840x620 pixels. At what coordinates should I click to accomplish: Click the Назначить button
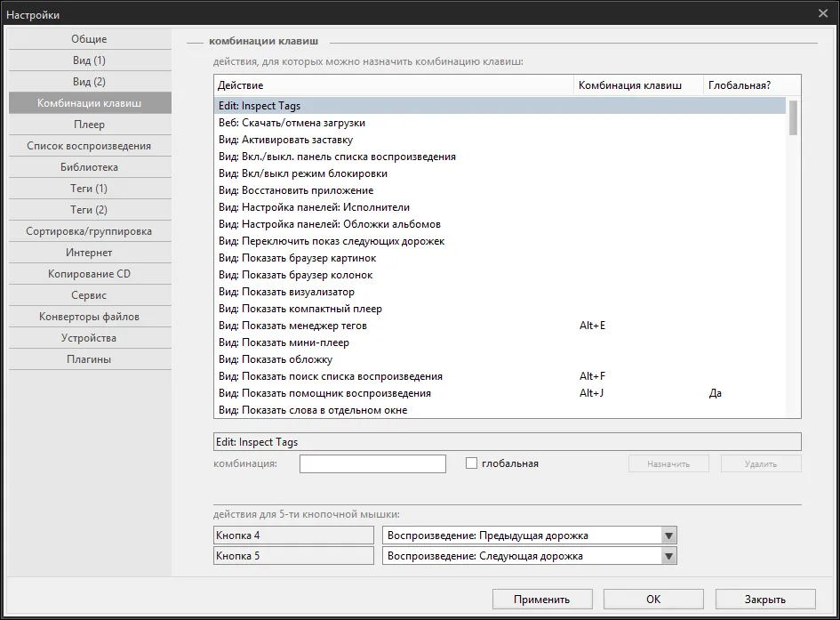[x=668, y=464]
